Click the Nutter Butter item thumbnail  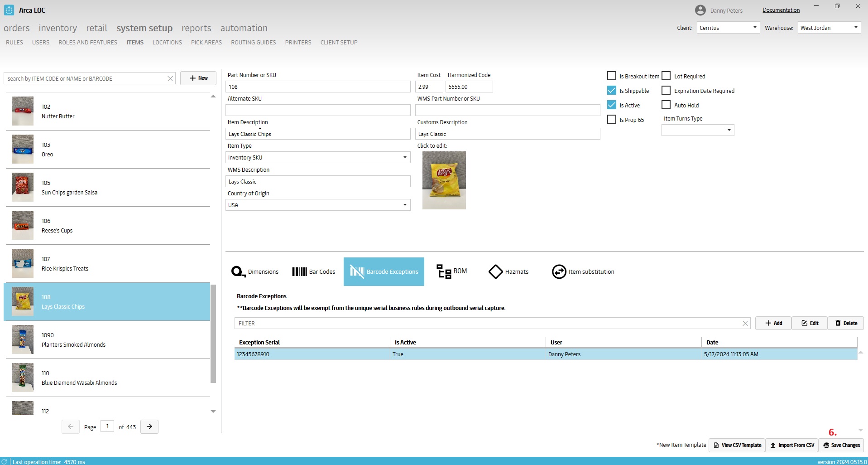(x=23, y=111)
